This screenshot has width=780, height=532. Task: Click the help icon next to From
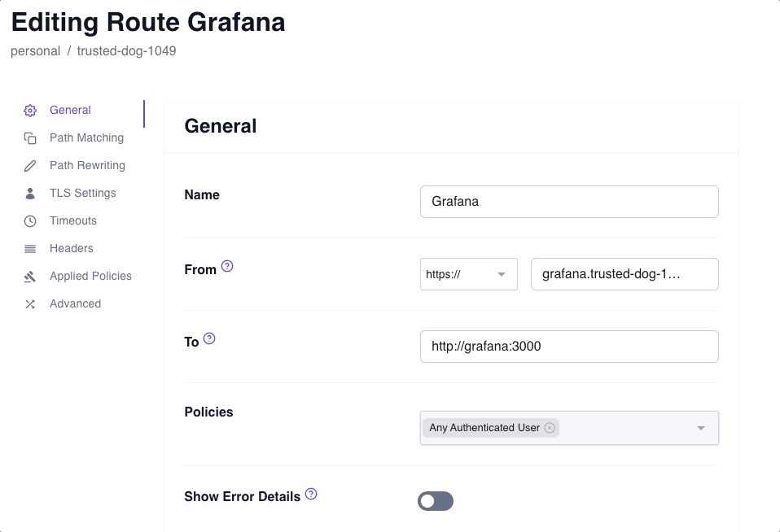tap(227, 264)
